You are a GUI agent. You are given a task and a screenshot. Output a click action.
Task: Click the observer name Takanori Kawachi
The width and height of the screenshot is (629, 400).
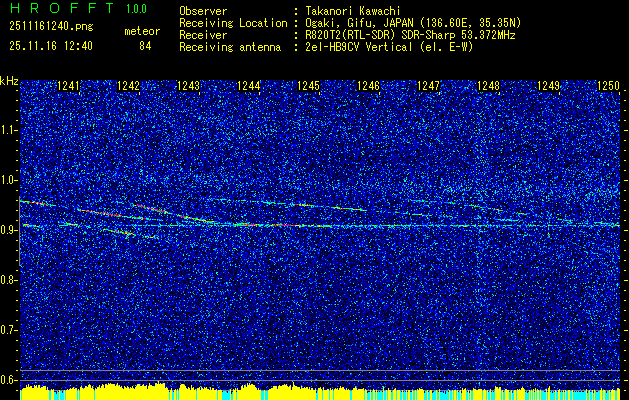pos(351,11)
